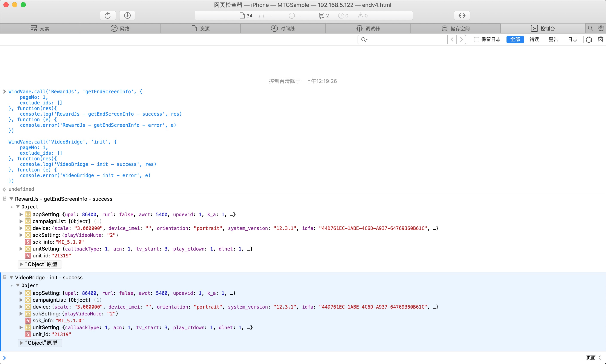Click the console prompt input line
Image resolution: width=606 pixels, height=364 pixels.
[294, 358]
